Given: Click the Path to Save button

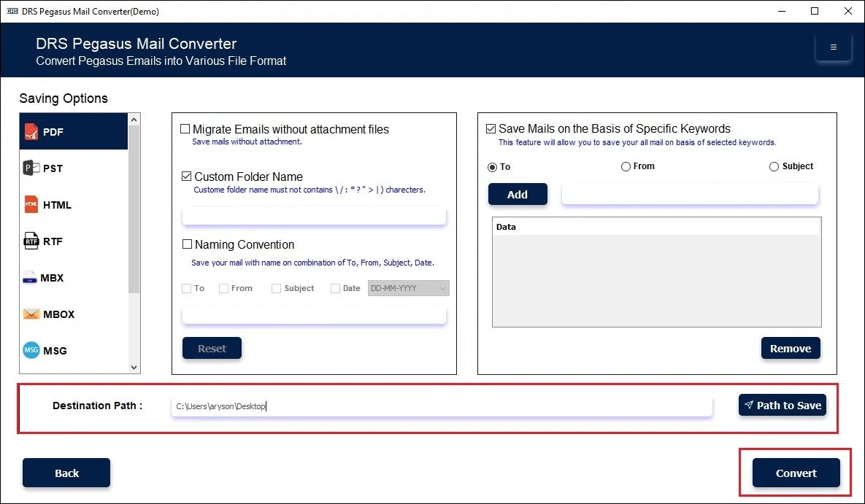Looking at the screenshot, I should 783,406.
